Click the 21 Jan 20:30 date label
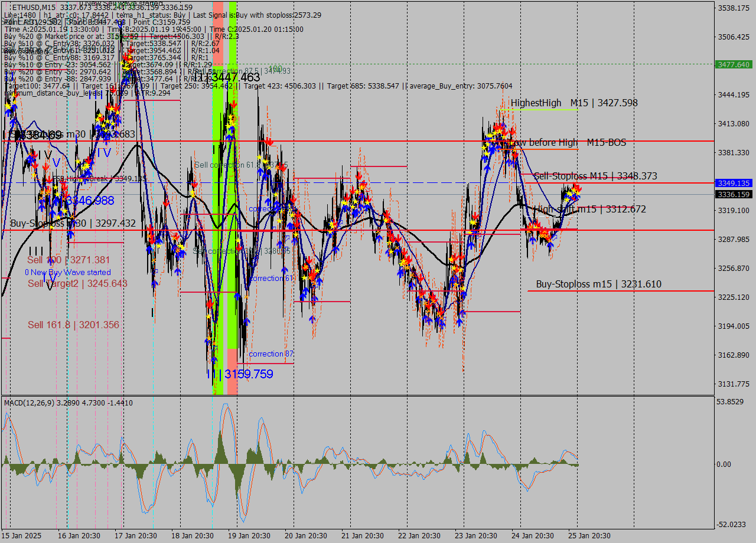 tap(363, 536)
